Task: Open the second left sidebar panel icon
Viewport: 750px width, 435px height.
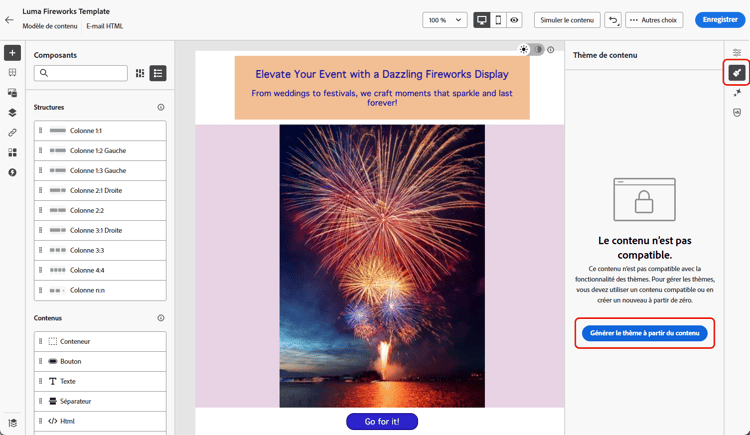Action: tap(12, 73)
